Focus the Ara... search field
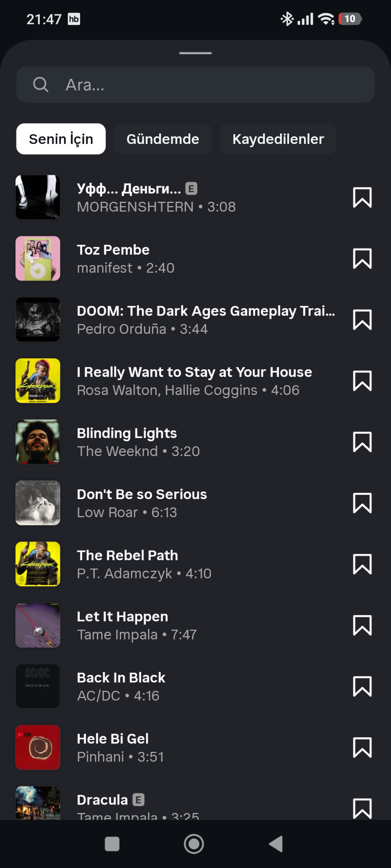The image size is (391, 868). (x=195, y=85)
